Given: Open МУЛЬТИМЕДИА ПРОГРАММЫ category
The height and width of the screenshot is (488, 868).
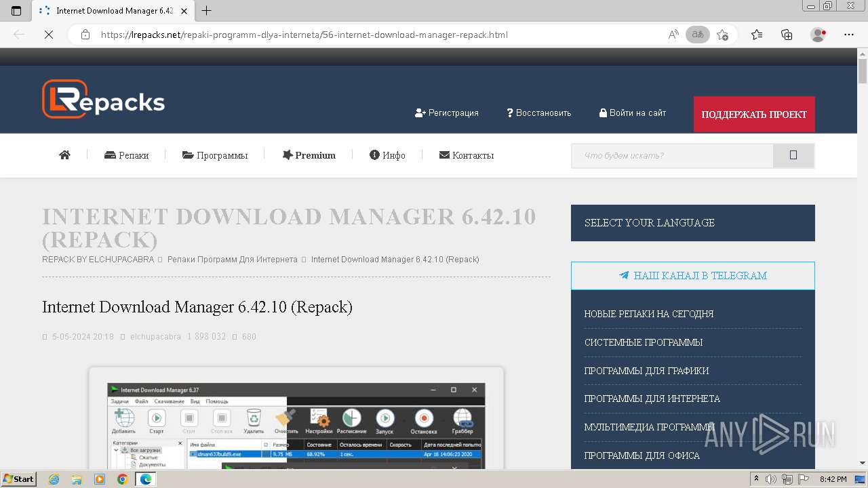Looking at the screenshot, I should [x=650, y=427].
